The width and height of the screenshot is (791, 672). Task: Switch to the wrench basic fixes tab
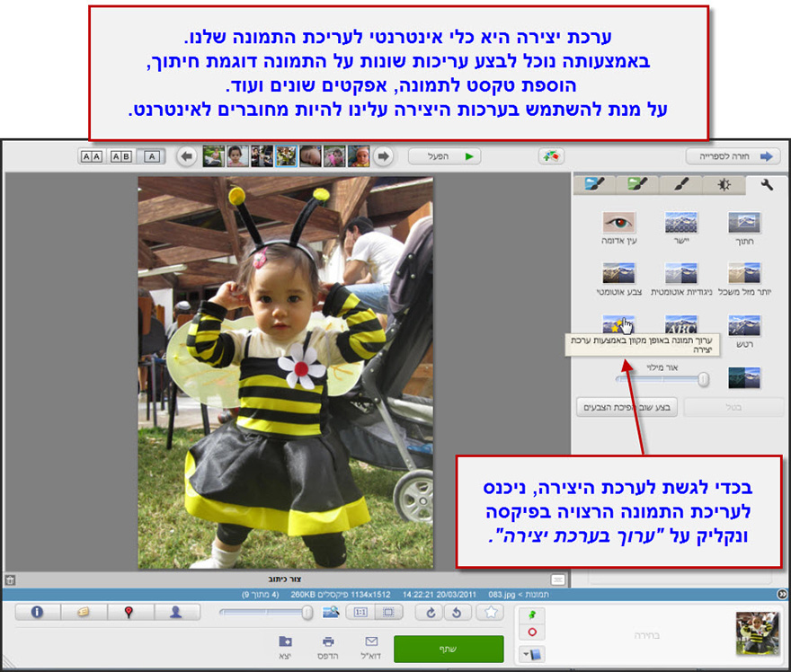[x=767, y=185]
